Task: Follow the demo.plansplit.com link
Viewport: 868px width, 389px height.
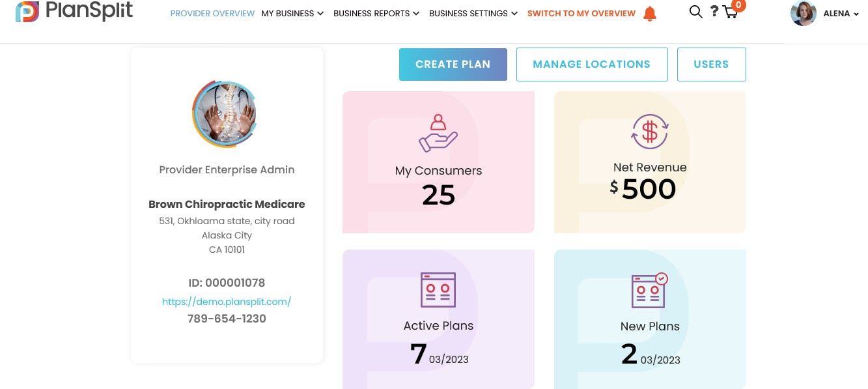Action: pos(227,302)
